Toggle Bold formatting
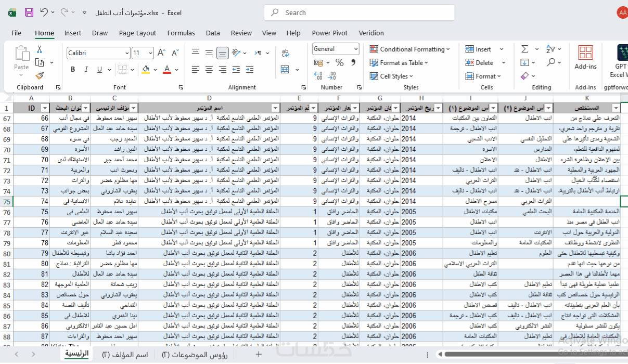 pyautogui.click(x=73, y=70)
